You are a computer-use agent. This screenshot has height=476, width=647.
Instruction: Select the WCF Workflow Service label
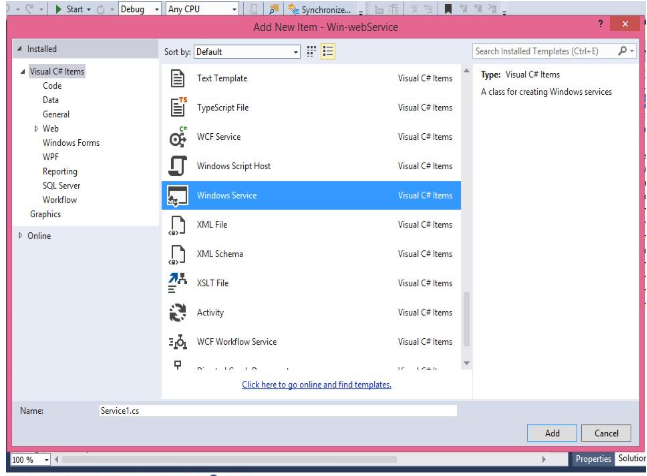(236, 342)
